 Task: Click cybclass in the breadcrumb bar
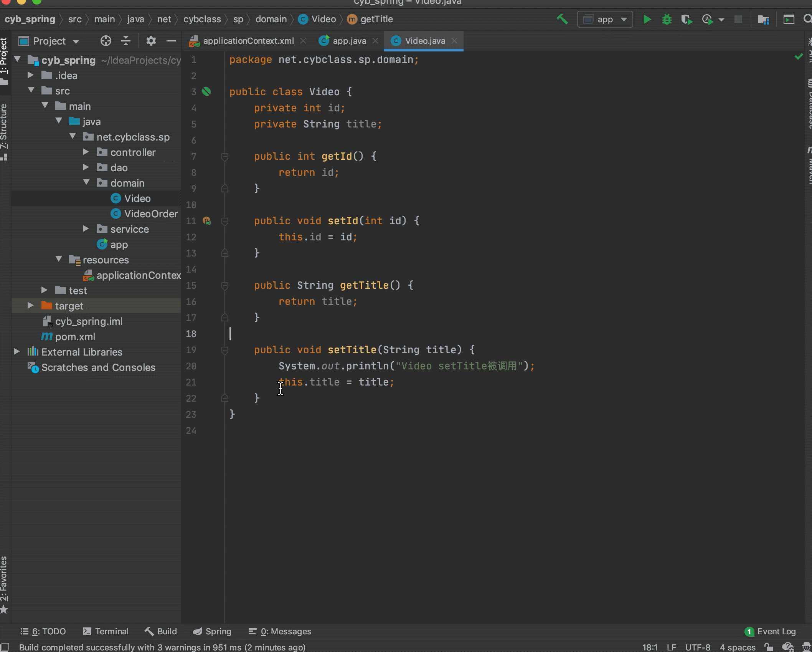[x=202, y=19]
